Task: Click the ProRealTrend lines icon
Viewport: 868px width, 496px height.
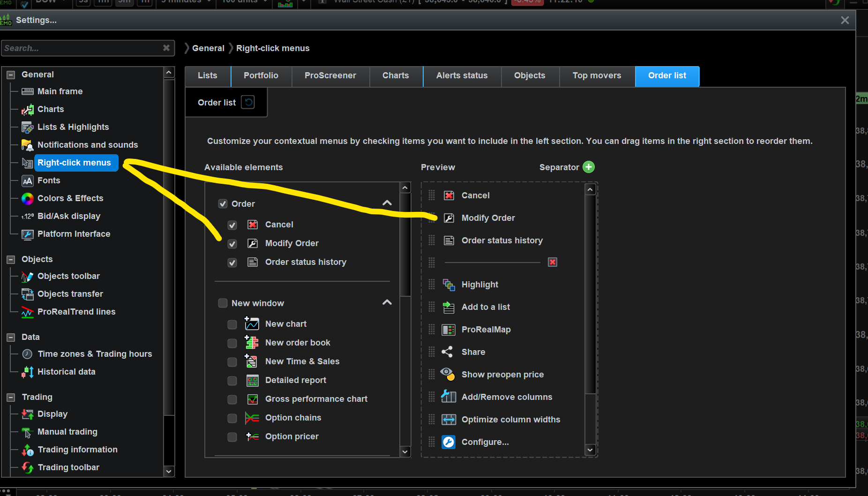Action: [x=28, y=312]
